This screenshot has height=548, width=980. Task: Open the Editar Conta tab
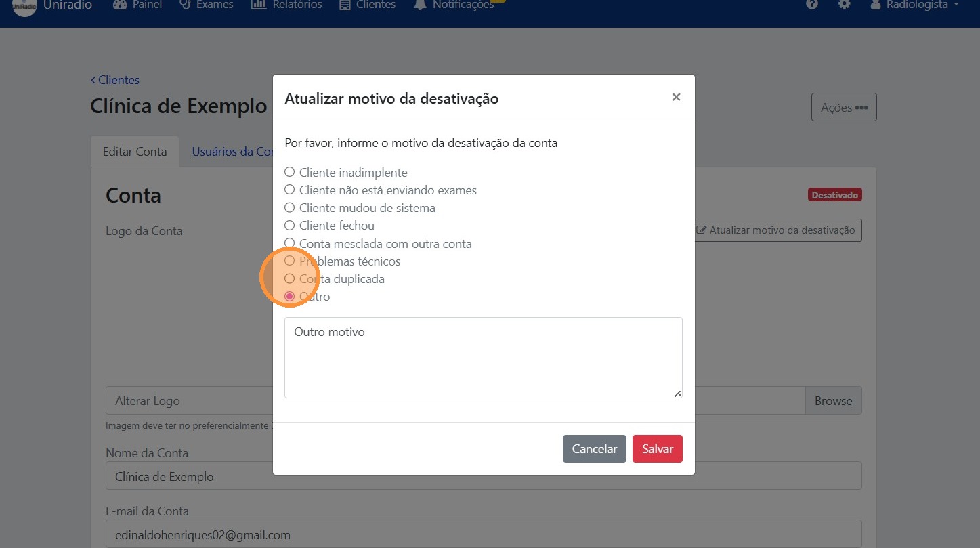pyautogui.click(x=134, y=151)
